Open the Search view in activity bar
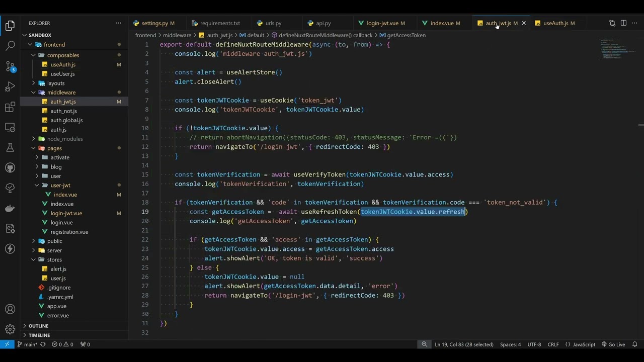 [10, 46]
